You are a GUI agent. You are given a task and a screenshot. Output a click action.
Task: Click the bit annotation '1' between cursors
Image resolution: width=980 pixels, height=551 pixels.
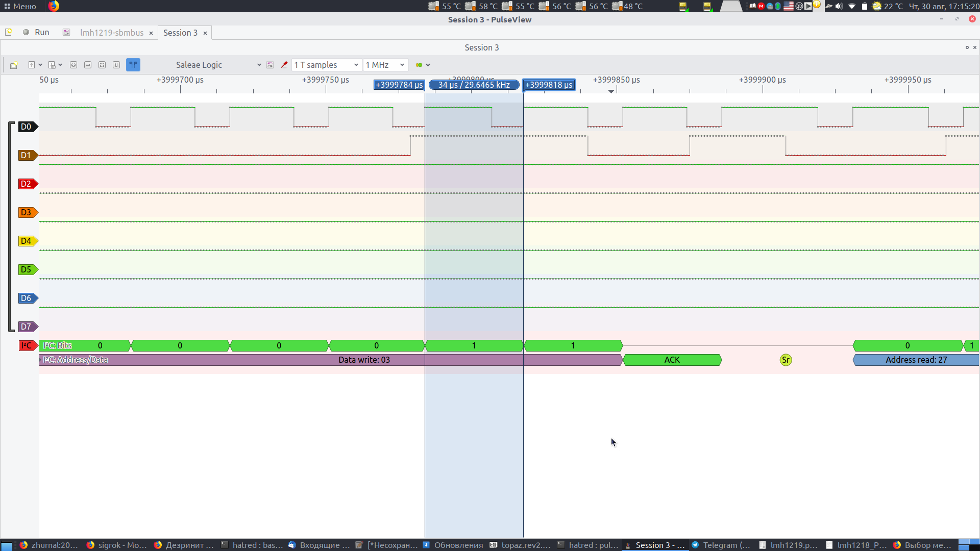474,345
